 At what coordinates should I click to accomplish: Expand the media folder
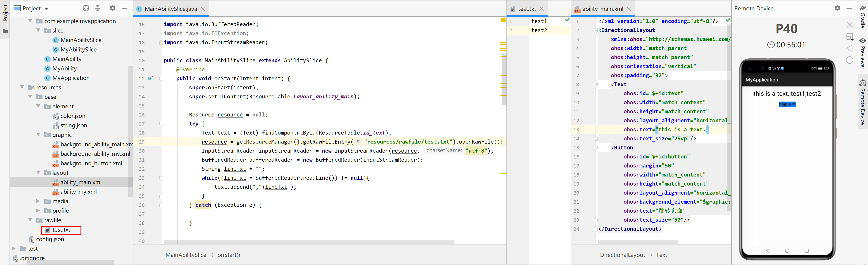click(38, 201)
